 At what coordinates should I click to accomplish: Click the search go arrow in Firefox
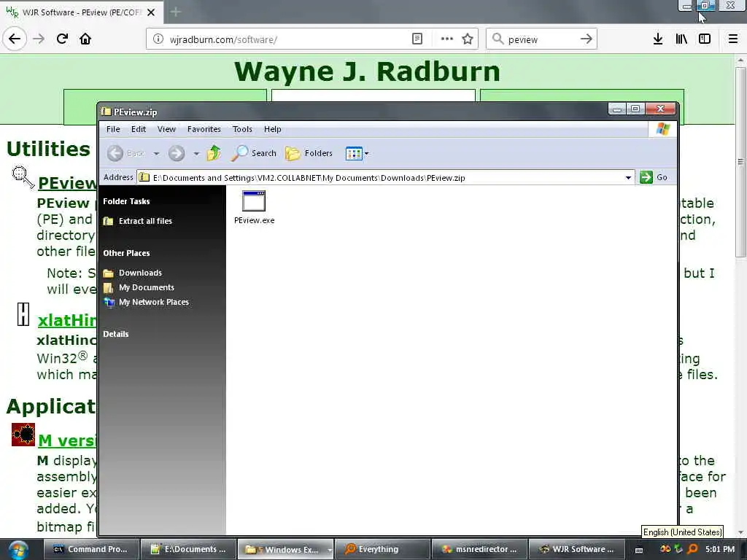click(587, 39)
